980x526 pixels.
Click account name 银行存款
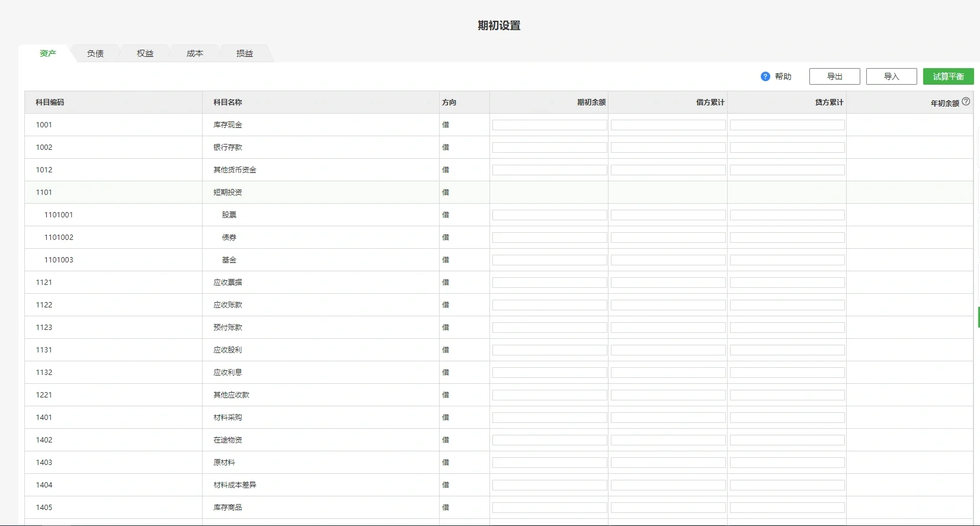228,147
